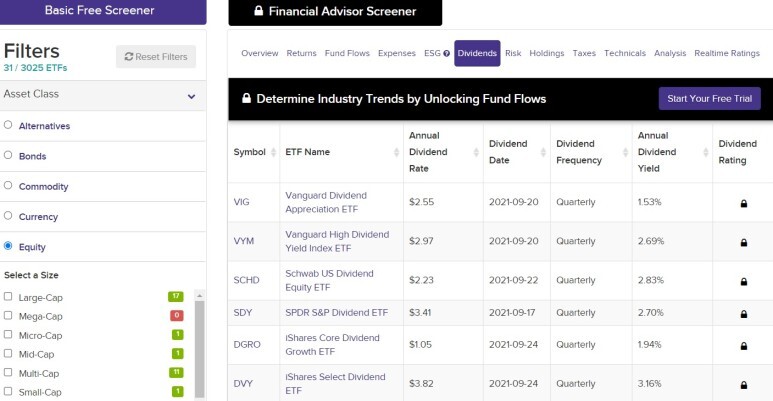Click the lock icon in VIG row
The image size is (773, 401).
click(744, 203)
